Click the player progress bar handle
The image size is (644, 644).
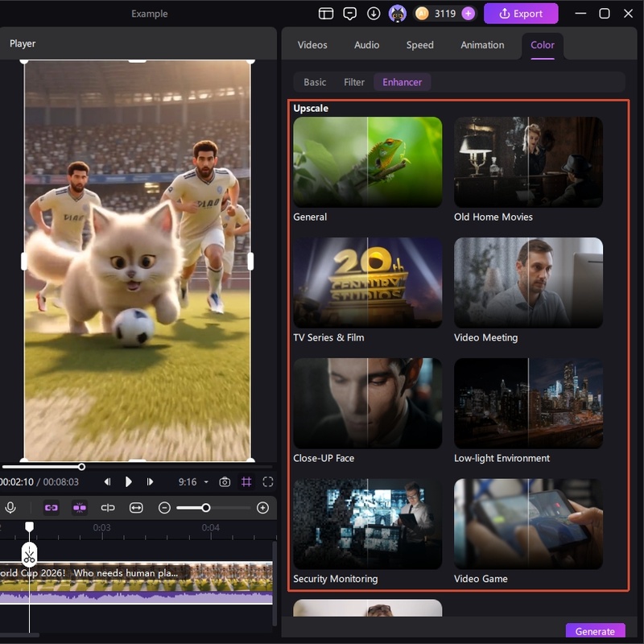coord(82,467)
